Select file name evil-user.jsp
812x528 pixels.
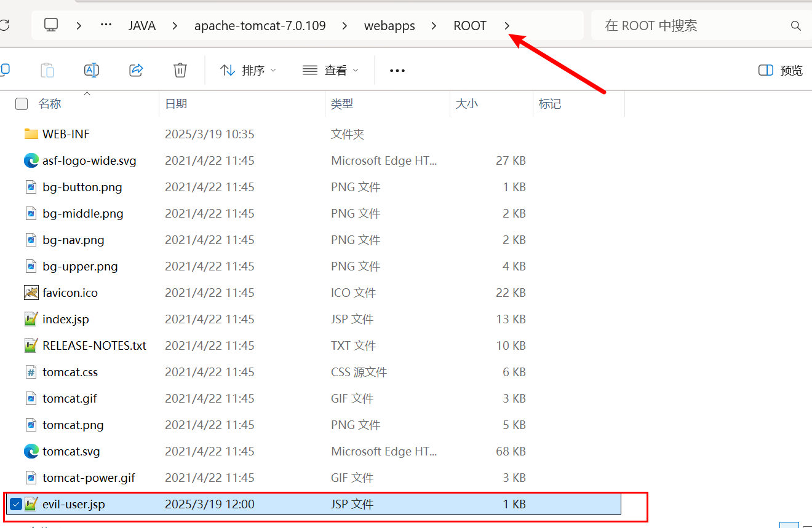click(x=74, y=504)
